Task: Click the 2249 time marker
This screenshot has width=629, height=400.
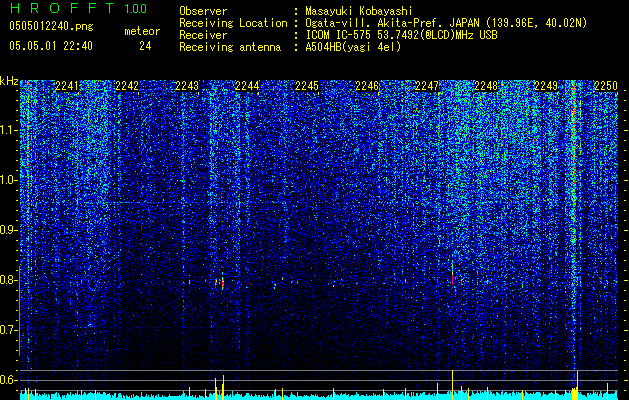Action: (x=546, y=86)
